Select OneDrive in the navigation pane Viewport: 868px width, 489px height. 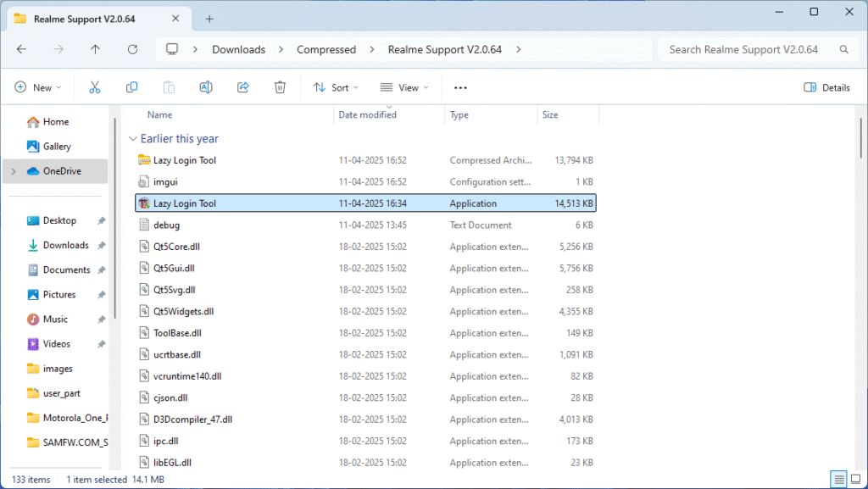point(54,171)
